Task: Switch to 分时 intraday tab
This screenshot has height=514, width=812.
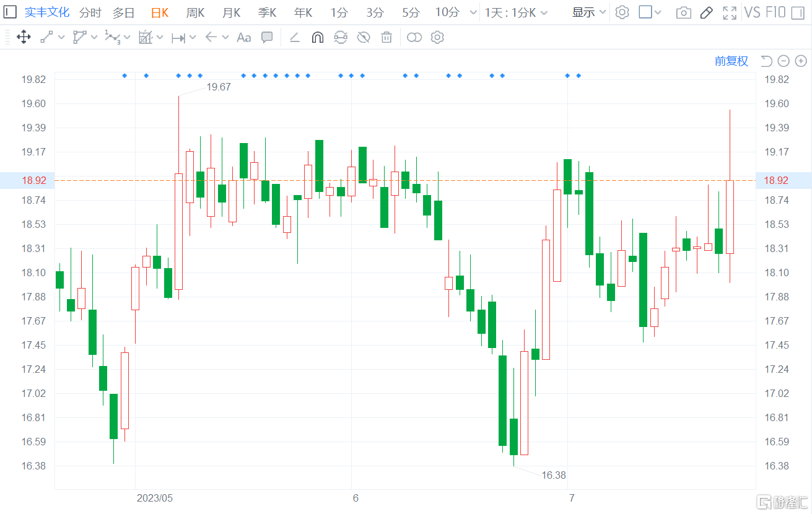Action: point(90,12)
